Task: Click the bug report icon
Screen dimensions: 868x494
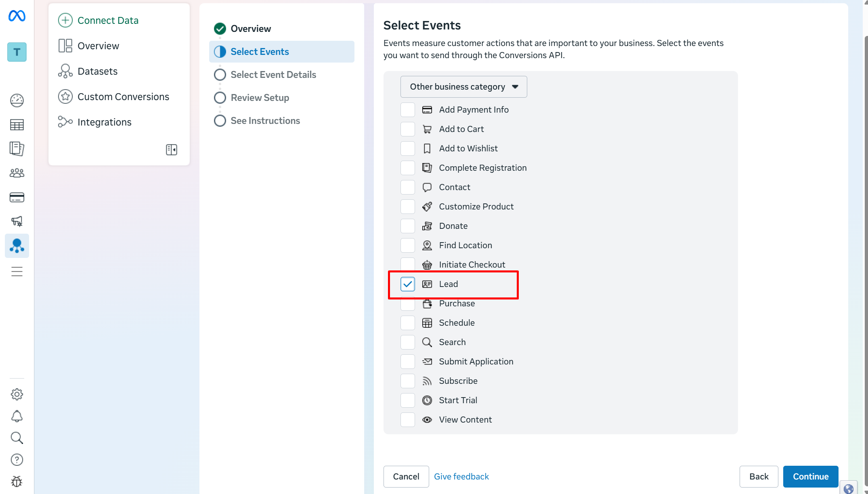Action: click(x=17, y=481)
